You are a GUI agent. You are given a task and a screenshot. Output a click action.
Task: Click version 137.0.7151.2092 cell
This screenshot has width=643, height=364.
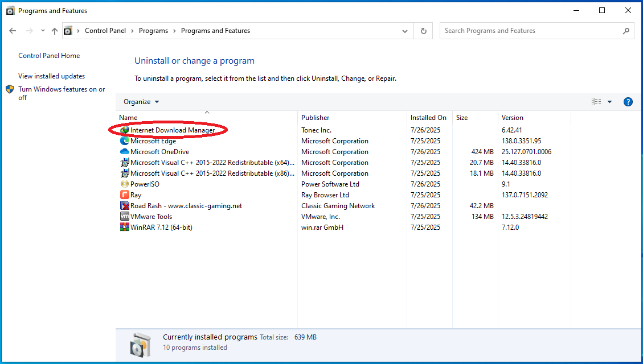525,195
